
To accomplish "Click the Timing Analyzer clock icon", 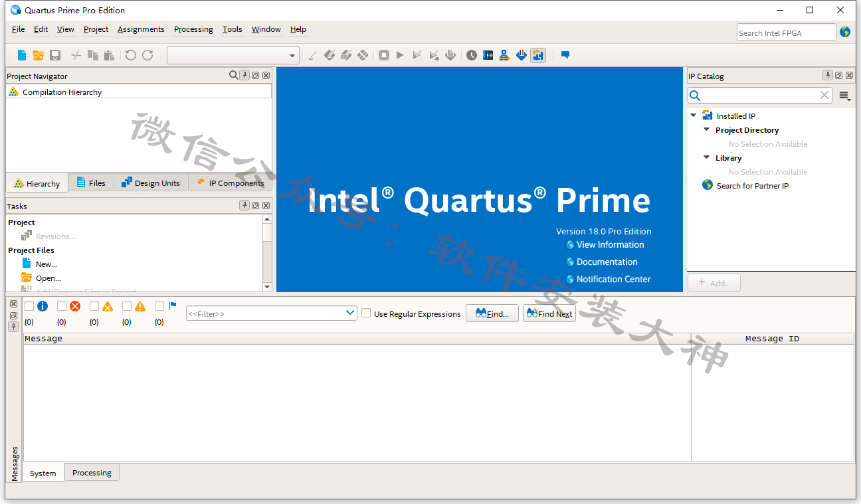I will [472, 55].
